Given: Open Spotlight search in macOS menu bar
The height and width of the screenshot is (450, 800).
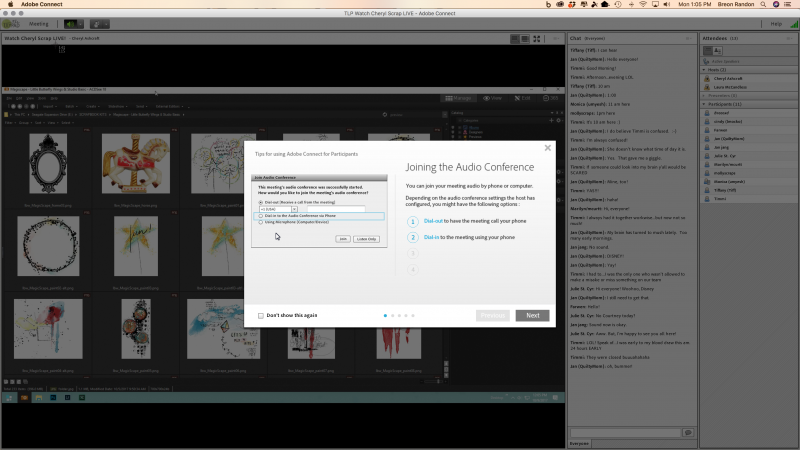Looking at the screenshot, I should [763, 4].
